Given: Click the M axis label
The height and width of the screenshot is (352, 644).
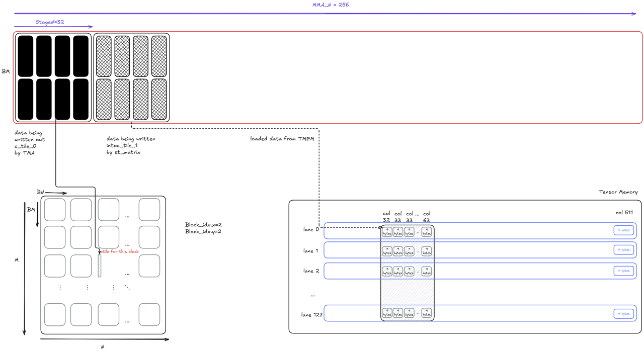Looking at the screenshot, I should pyautogui.click(x=17, y=260).
